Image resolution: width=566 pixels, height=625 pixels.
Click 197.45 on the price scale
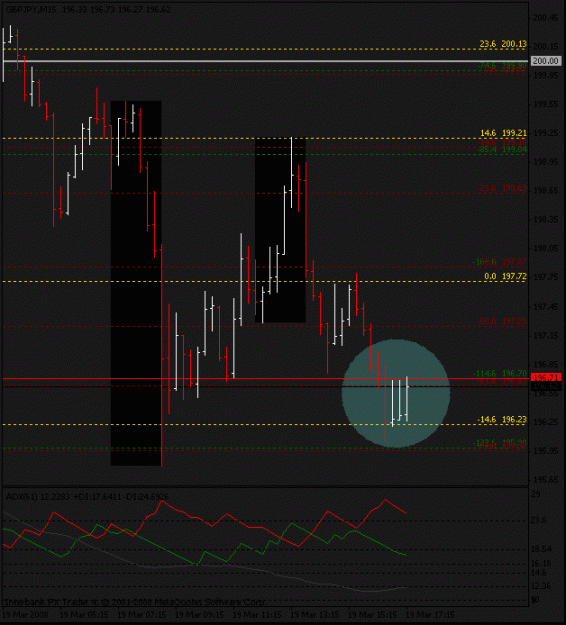pyautogui.click(x=546, y=307)
